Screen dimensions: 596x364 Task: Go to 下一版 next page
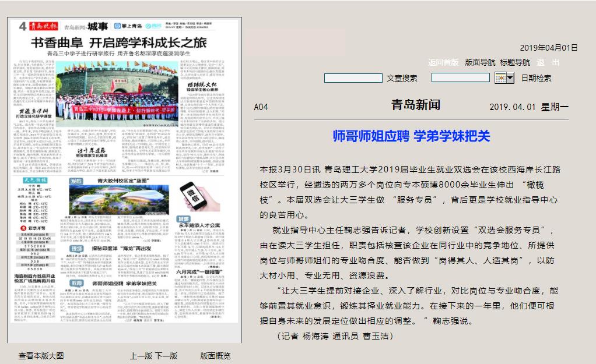(x=166, y=356)
